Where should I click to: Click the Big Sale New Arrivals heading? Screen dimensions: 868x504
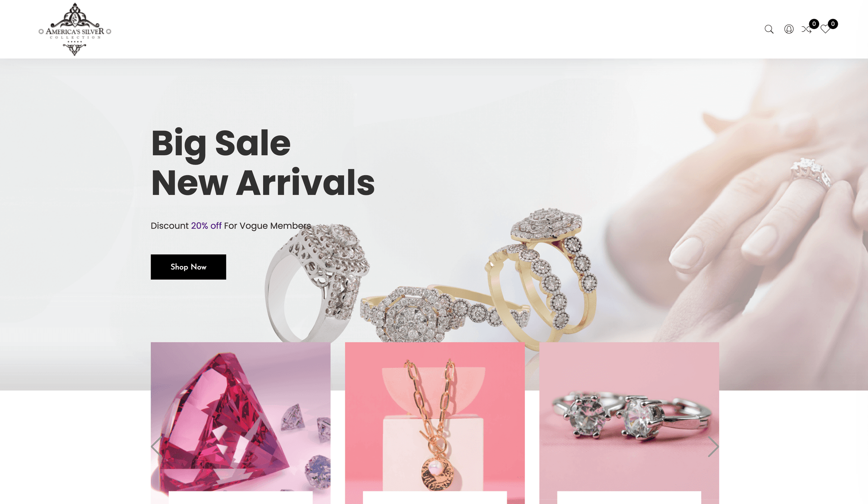(x=263, y=162)
